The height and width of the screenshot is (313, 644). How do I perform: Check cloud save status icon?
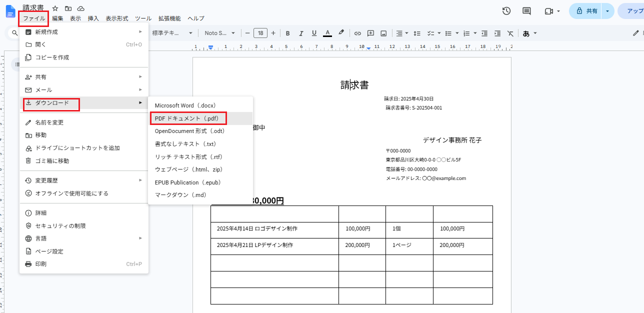pos(81,8)
